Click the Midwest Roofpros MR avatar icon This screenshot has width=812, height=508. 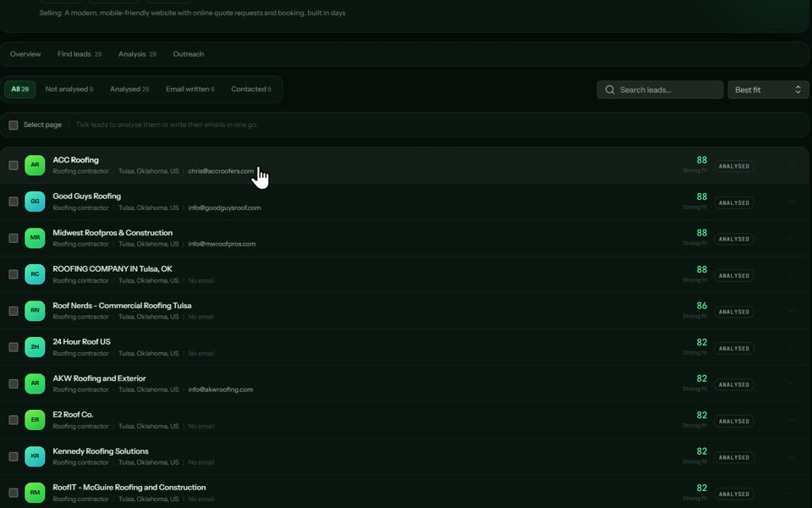(35, 238)
